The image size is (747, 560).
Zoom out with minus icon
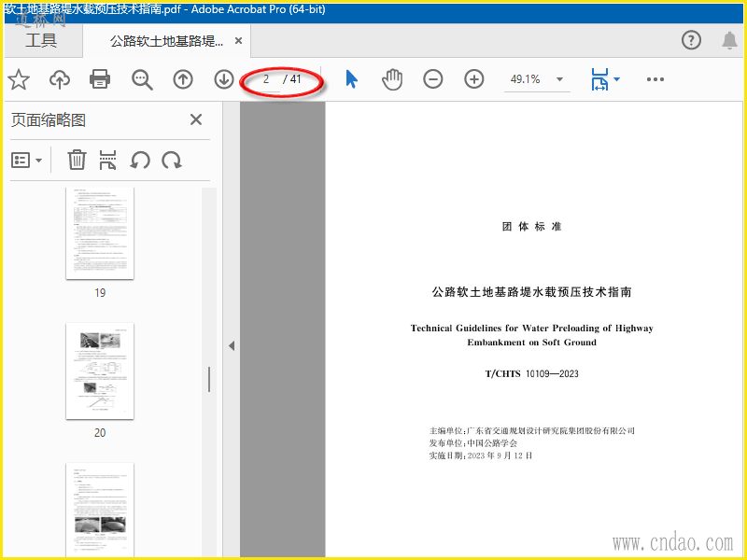point(432,79)
